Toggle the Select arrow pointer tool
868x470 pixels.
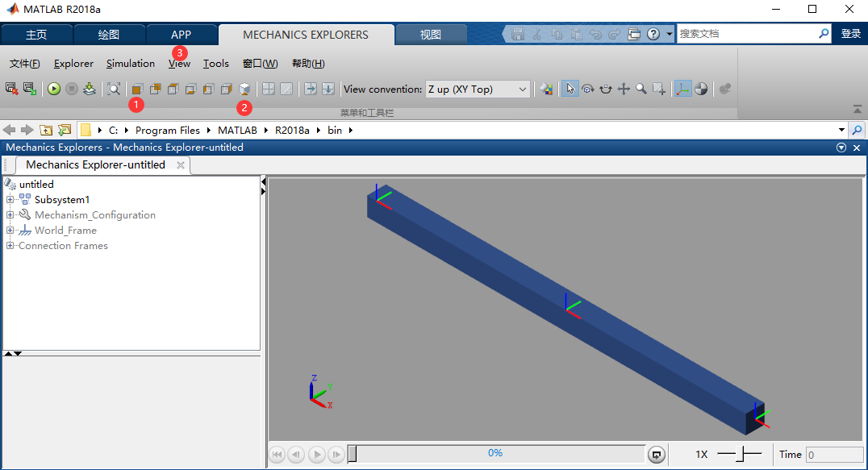point(570,89)
